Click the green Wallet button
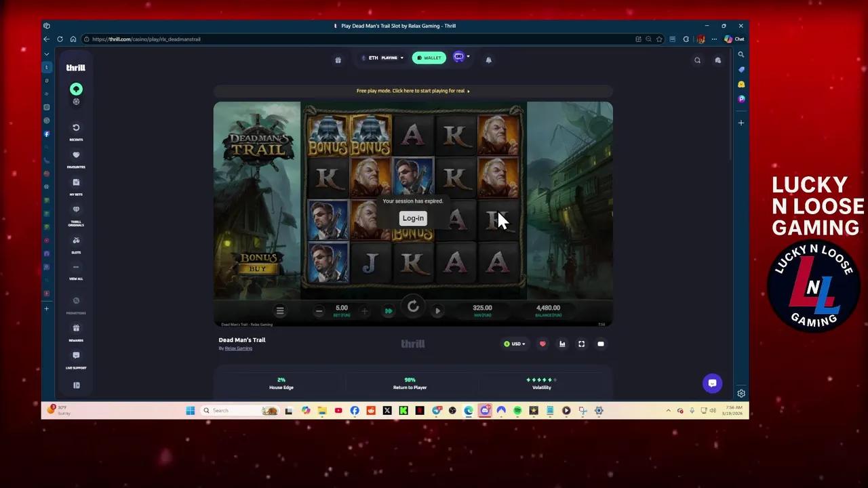 429,58
